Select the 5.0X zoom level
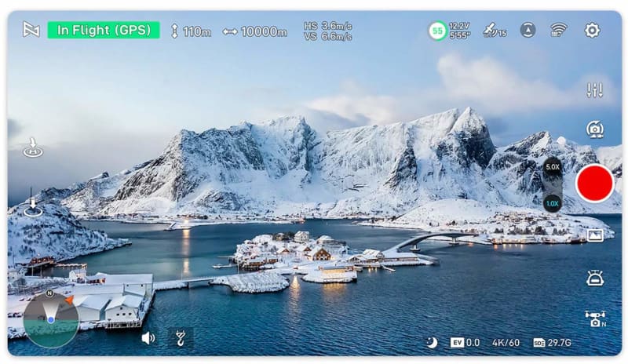Viewport: 628px width, 364px height. point(553,167)
